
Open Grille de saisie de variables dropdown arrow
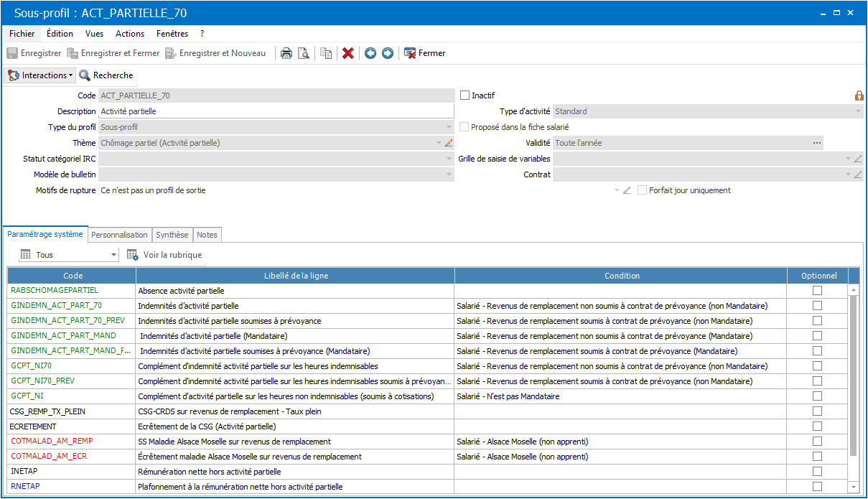click(x=849, y=159)
